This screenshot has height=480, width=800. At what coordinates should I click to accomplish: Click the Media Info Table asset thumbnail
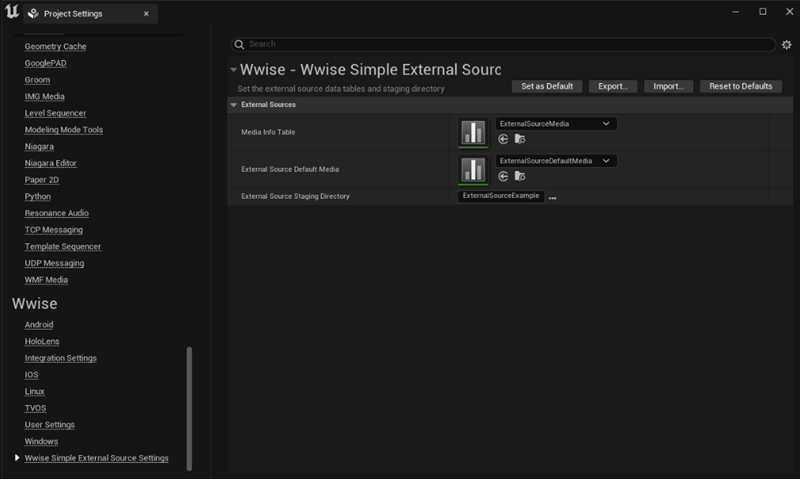pos(473,133)
